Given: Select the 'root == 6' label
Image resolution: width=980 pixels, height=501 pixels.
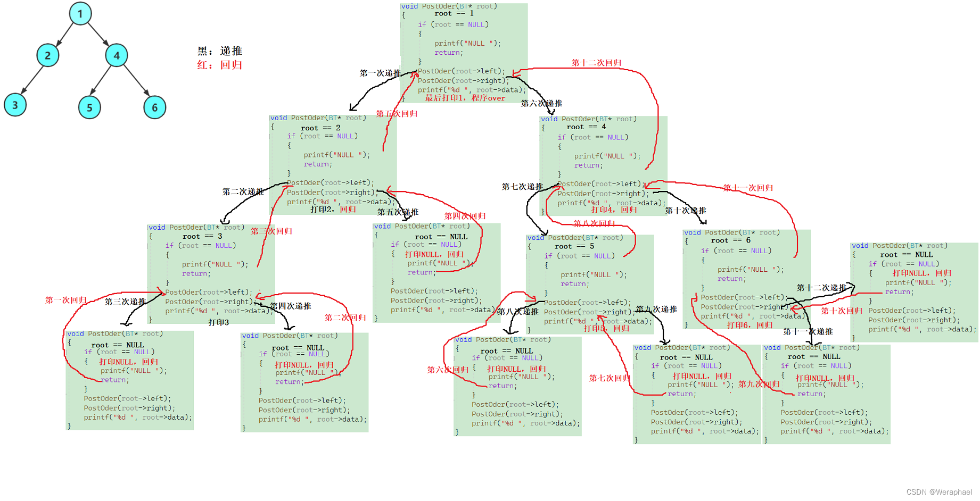Looking at the screenshot, I should [x=731, y=240].
